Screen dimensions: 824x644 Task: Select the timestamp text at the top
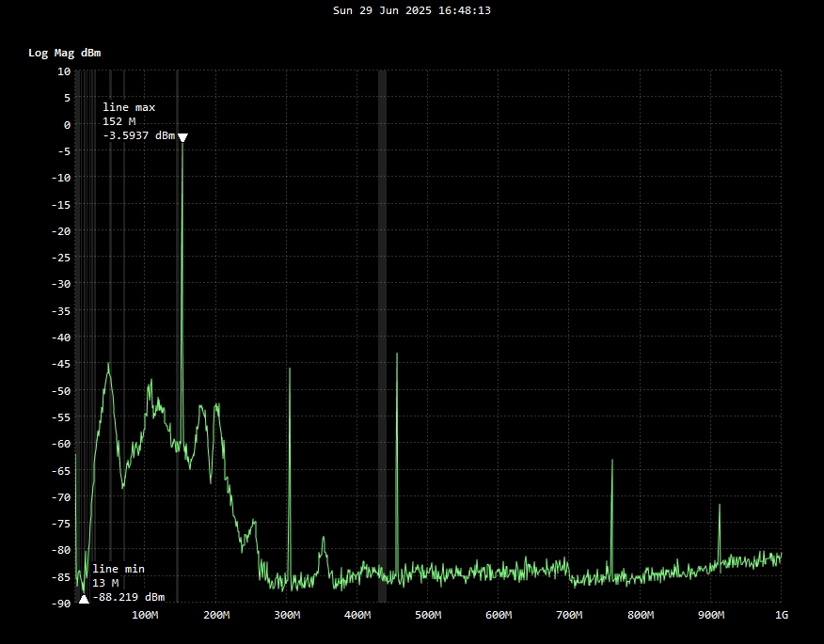(412, 10)
